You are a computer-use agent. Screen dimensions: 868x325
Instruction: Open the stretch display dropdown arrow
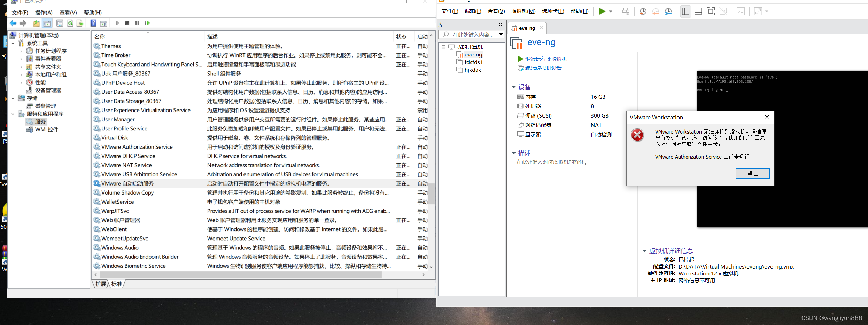coord(767,12)
